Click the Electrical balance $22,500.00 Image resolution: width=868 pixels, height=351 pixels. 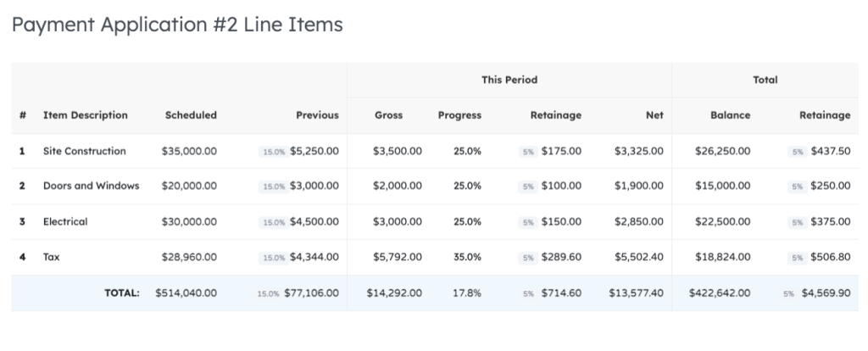[x=721, y=221]
